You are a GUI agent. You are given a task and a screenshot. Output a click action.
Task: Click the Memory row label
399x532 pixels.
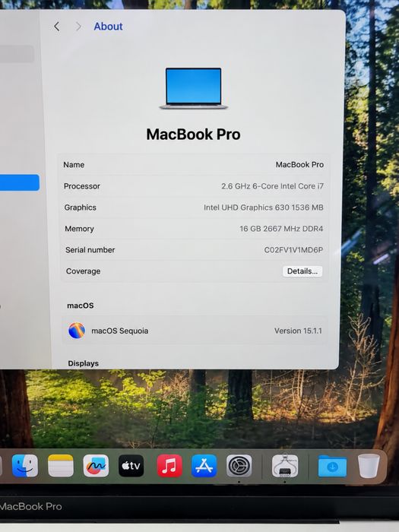point(79,229)
